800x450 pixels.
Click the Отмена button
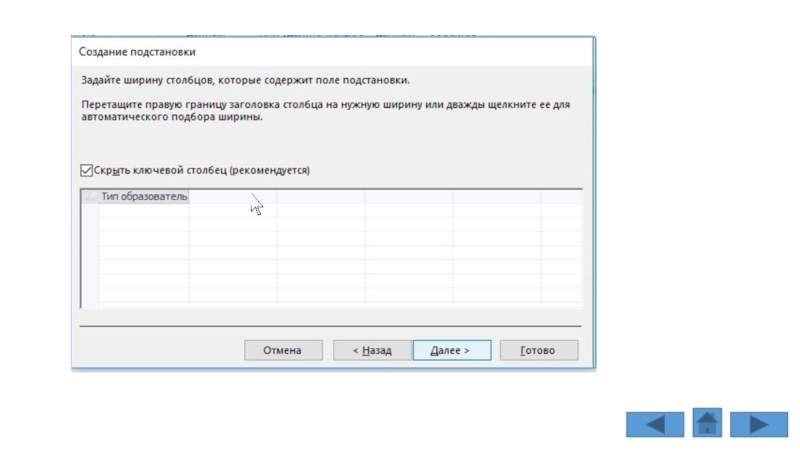click(x=283, y=351)
